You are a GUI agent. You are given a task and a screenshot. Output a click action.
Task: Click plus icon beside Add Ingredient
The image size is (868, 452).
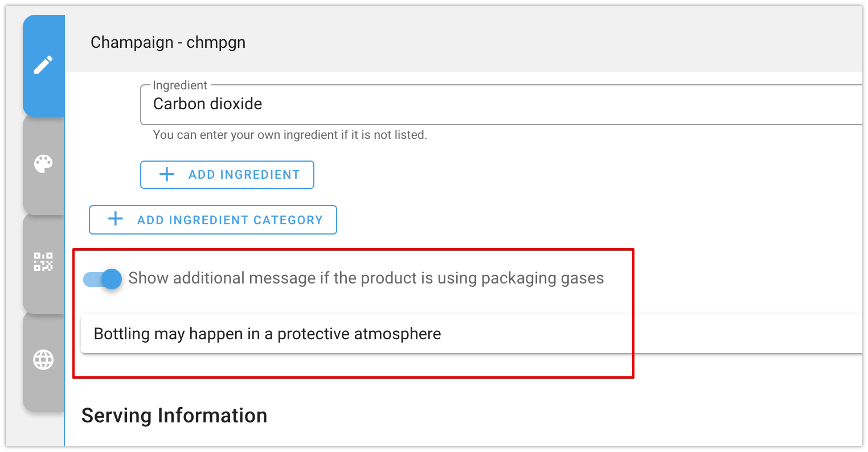(x=167, y=175)
